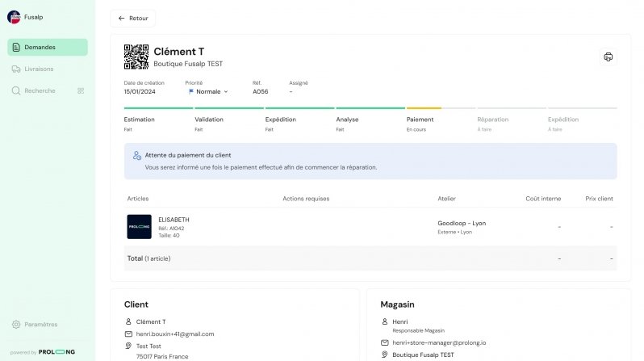
Task: Click the Paramètres gear icon
Action: pos(16,324)
